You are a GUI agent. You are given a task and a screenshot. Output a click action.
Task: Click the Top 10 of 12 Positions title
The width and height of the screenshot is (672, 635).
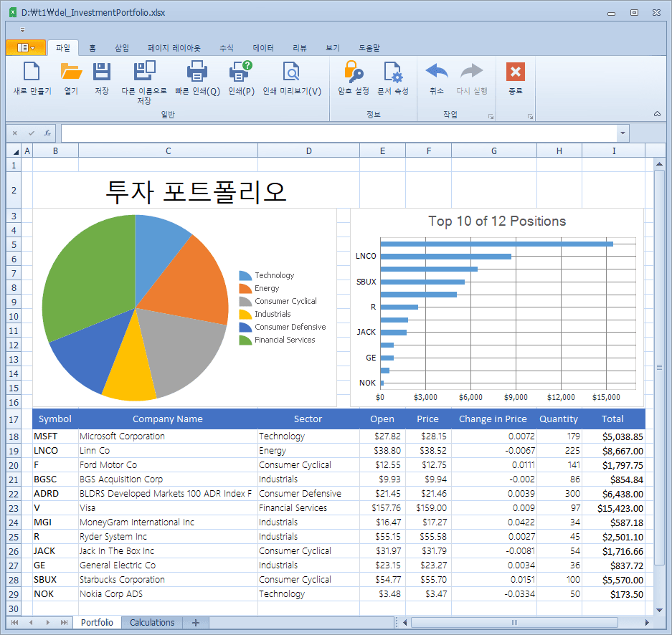click(x=497, y=221)
